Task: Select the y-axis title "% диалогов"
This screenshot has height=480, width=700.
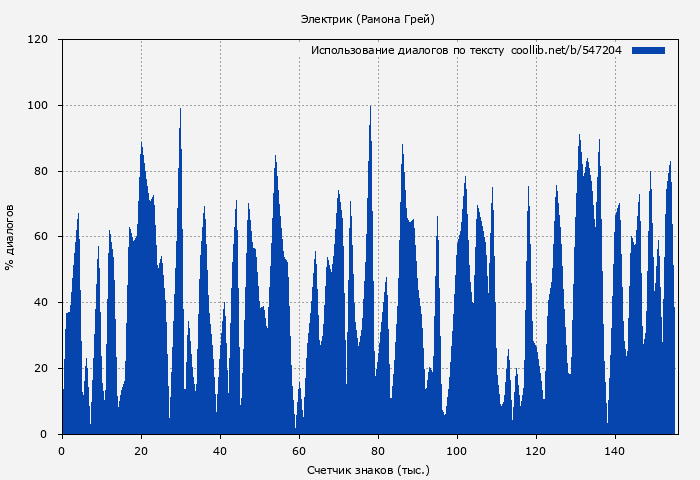Action: (x=10, y=237)
